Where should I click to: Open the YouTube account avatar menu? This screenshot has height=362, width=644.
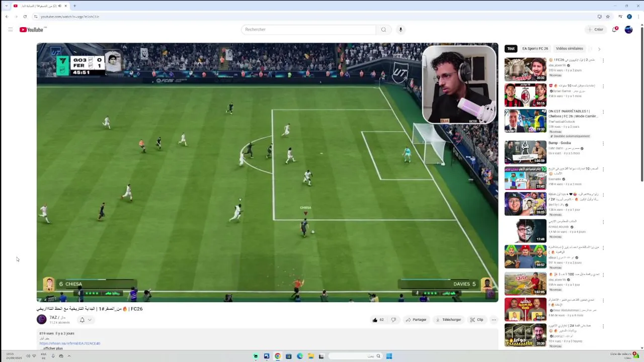(x=628, y=30)
